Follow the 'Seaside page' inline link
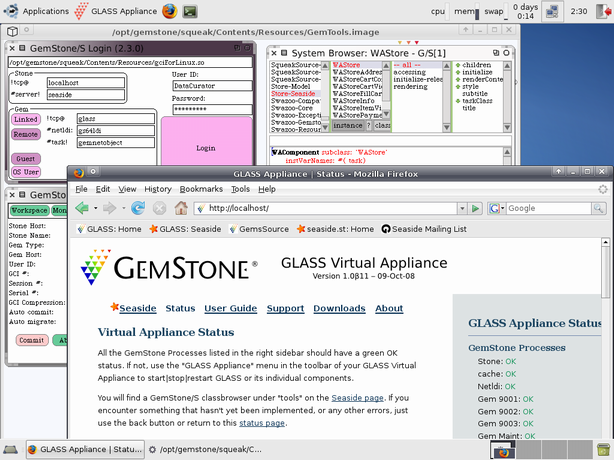Image resolution: width=614 pixels, height=460 pixels. point(358,398)
